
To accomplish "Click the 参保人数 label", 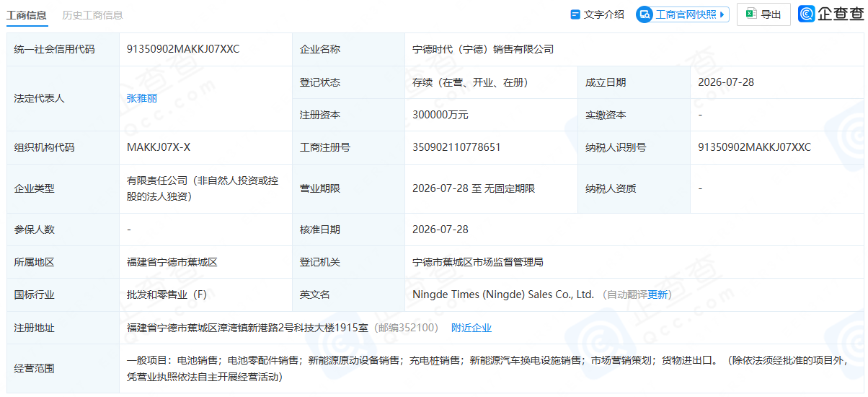I will tap(35, 230).
